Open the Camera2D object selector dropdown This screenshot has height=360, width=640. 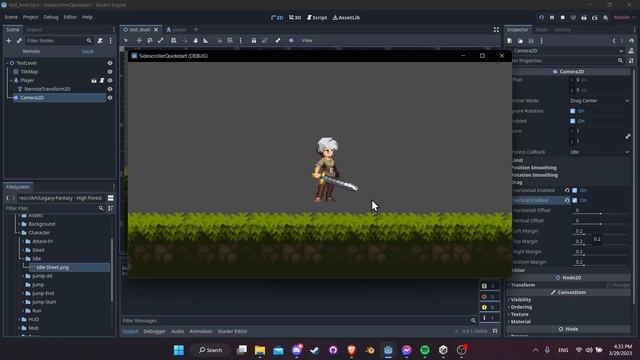pyautogui.click(x=568, y=51)
